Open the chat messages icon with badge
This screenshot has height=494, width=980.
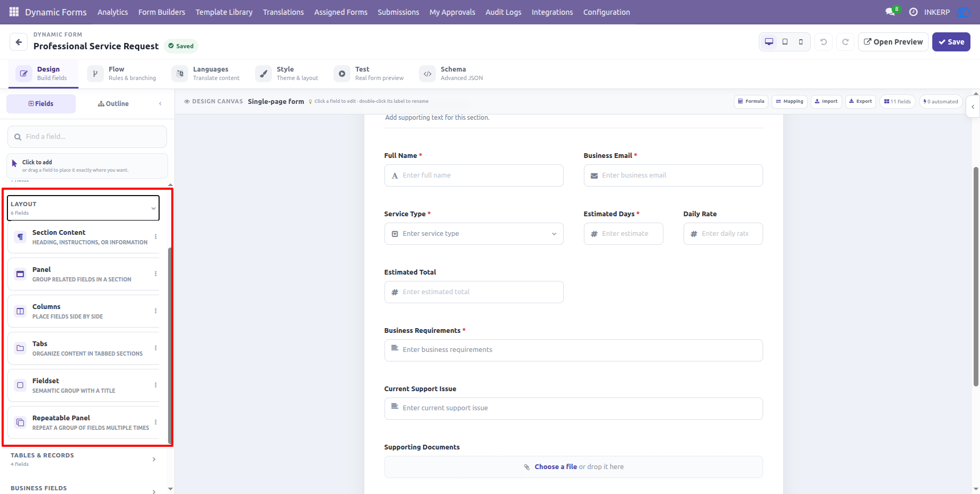click(890, 12)
